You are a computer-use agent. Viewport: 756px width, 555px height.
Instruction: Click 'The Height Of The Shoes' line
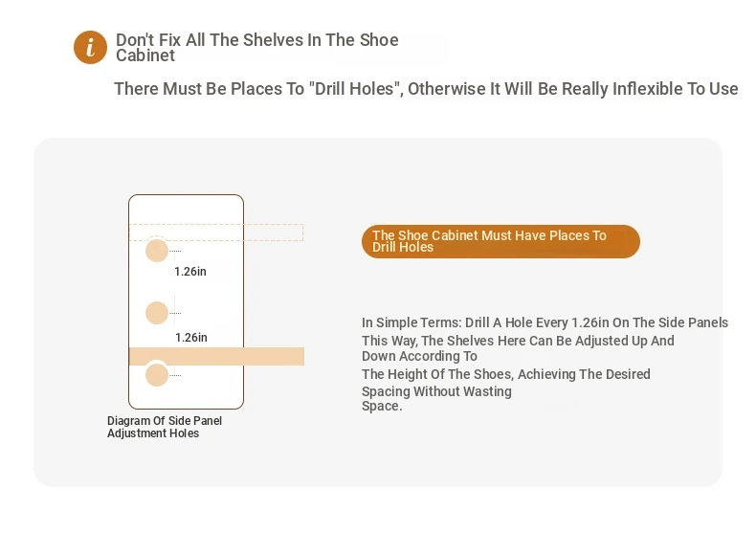tap(506, 374)
